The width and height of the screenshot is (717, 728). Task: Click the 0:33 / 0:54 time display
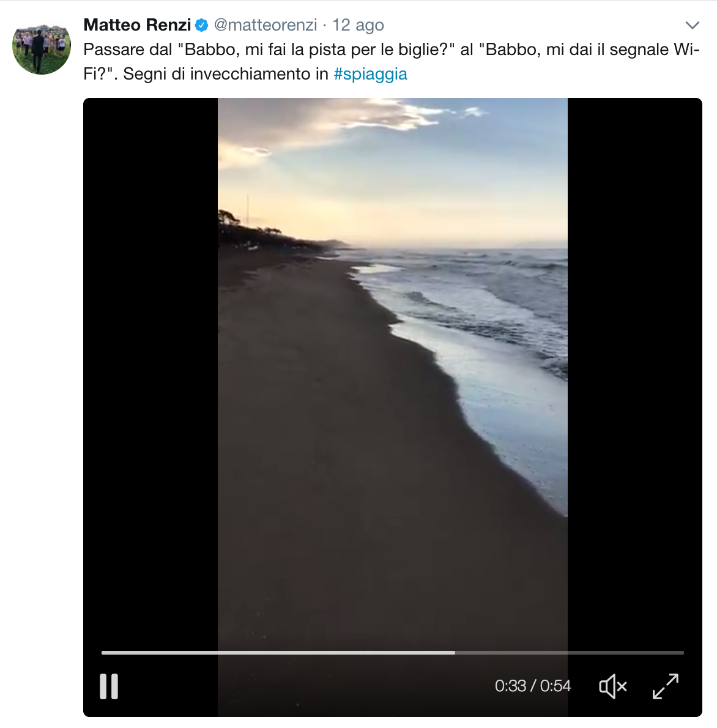pyautogui.click(x=533, y=686)
